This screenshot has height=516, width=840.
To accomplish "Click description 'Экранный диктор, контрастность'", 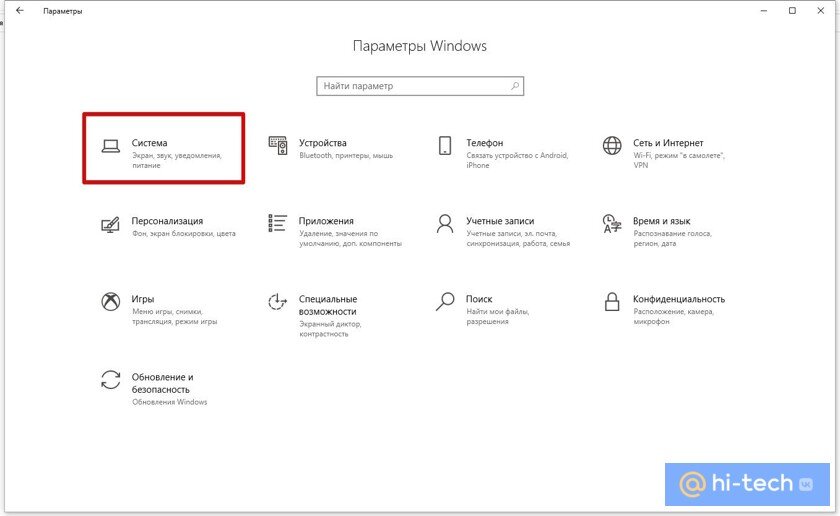I will point(330,329).
